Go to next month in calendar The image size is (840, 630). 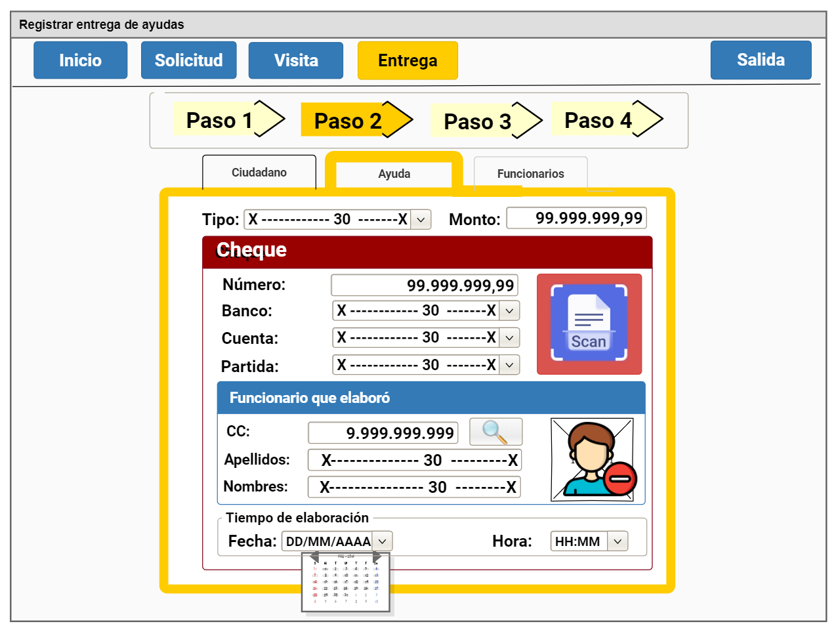pos(377,556)
